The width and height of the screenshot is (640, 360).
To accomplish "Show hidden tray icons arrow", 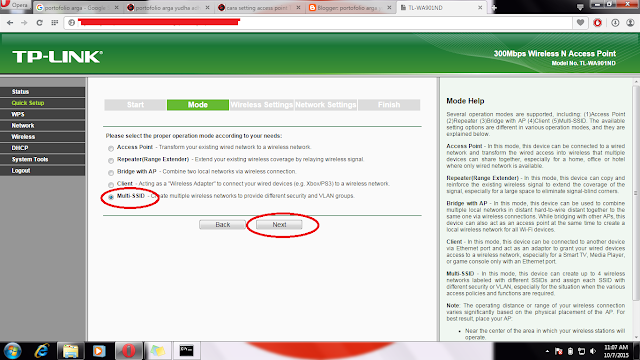I will click(x=547, y=351).
